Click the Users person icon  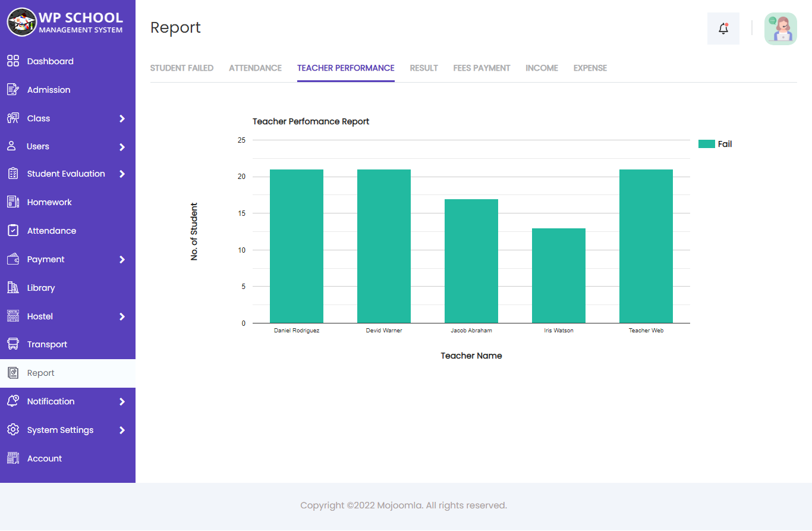pyautogui.click(x=11, y=146)
